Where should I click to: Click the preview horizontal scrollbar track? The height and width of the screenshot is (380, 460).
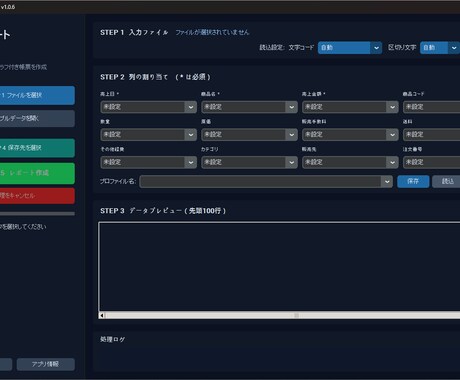click(x=283, y=315)
